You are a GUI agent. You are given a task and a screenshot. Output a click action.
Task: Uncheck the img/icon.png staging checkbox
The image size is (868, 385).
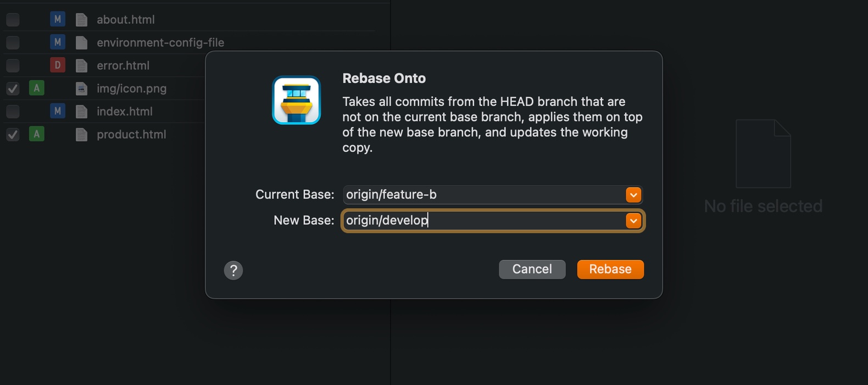pyautogui.click(x=13, y=89)
